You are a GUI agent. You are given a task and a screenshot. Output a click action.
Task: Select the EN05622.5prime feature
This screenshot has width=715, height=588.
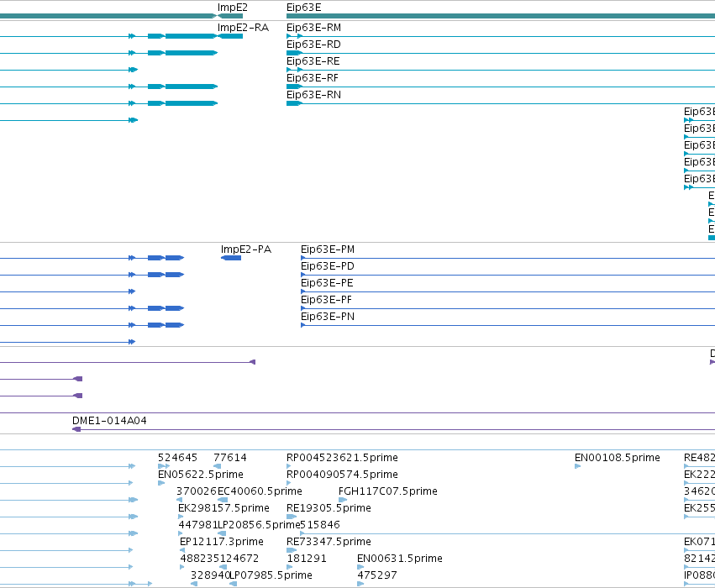(161, 483)
